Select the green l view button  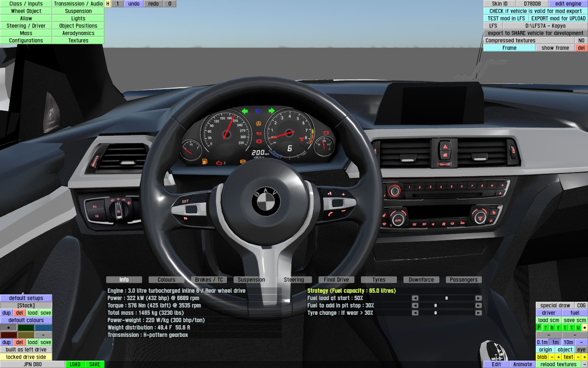[x=565, y=328]
